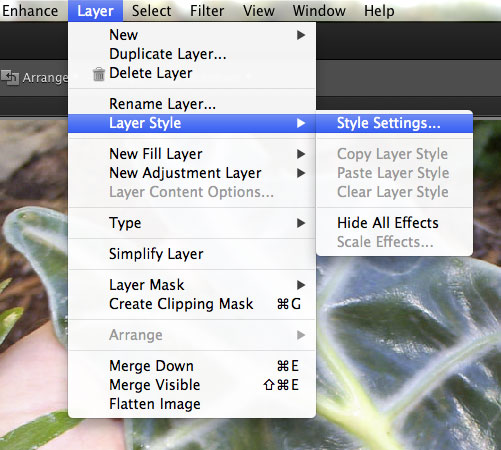Expand the New submenu arrow
This screenshot has width=501, height=450.
[x=301, y=35]
